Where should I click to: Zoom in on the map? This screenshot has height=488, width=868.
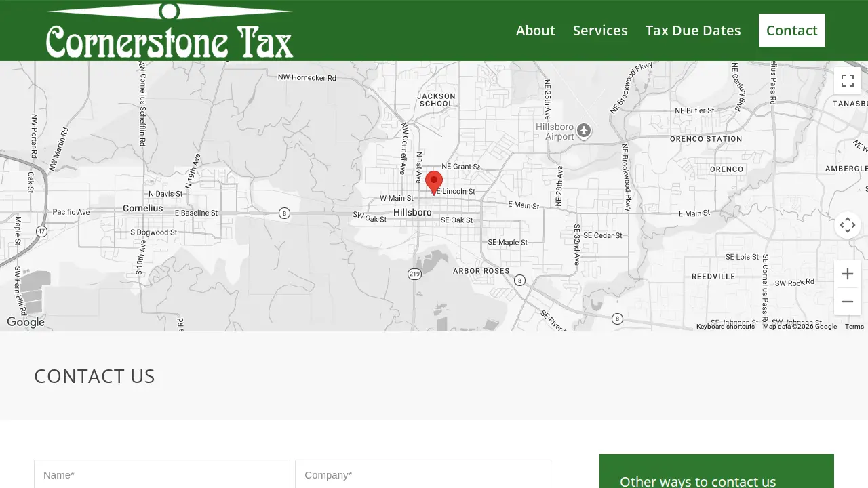(848, 274)
